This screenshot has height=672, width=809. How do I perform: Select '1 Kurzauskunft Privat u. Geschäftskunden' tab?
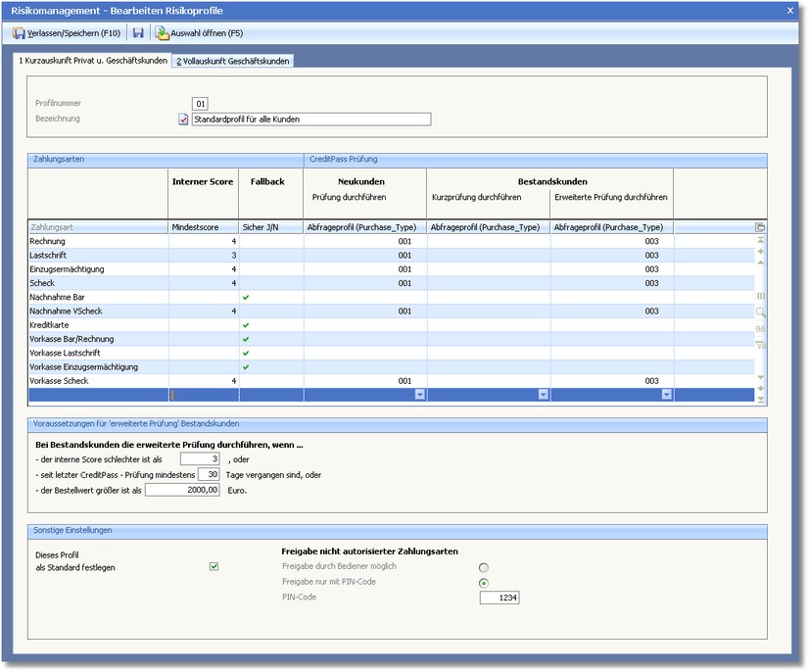coord(93,61)
